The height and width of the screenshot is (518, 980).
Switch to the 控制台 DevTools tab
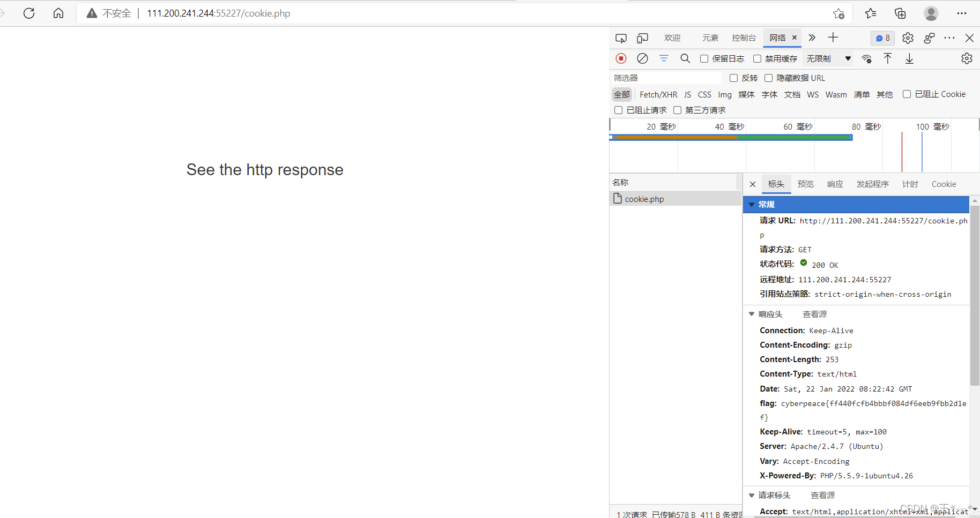[x=744, y=37]
